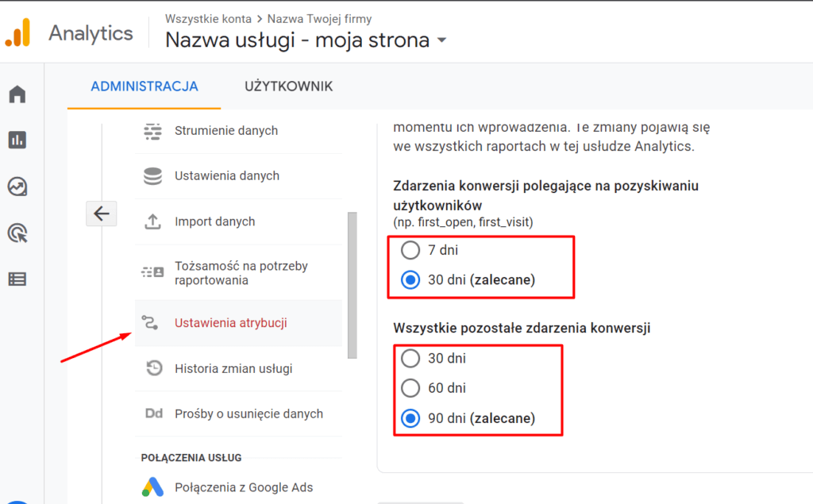Select 30 dni (zalecane) for user acquisition
The image size is (813, 504).
[410, 280]
